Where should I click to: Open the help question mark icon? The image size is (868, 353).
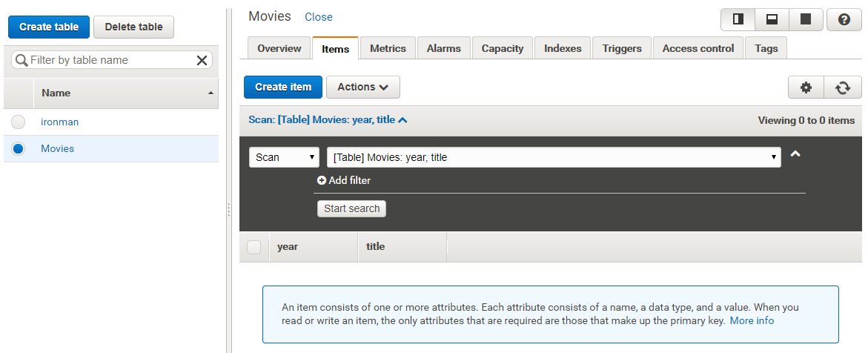pos(844,20)
